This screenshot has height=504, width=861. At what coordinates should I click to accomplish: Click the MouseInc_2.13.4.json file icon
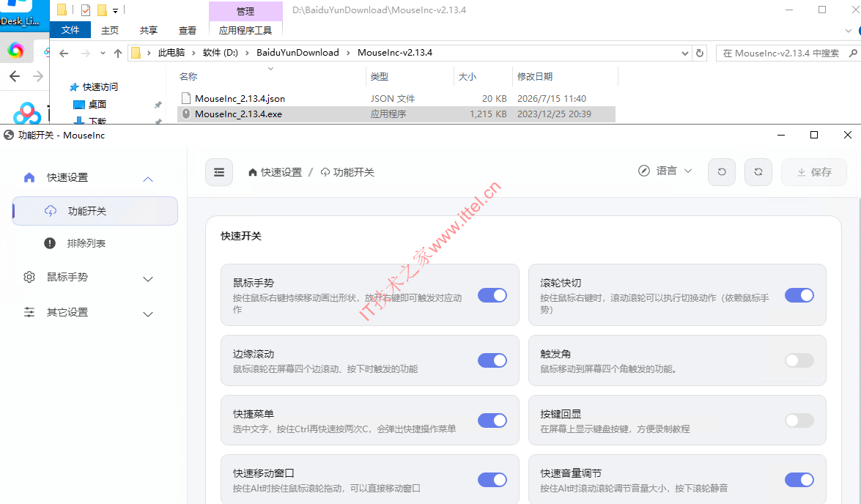click(x=186, y=98)
